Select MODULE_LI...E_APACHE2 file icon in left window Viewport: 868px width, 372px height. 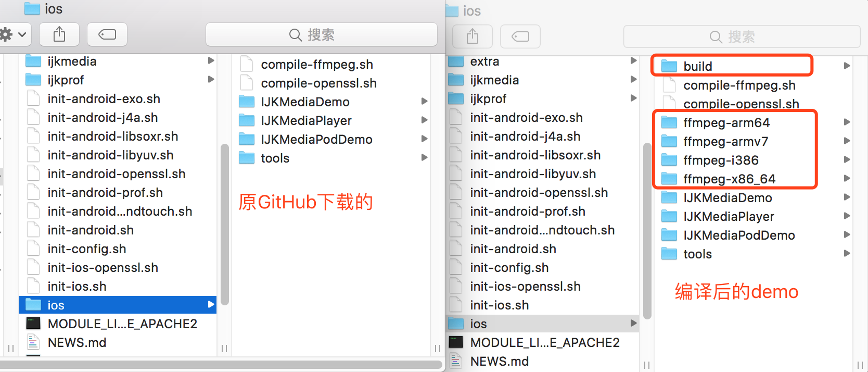pos(34,324)
